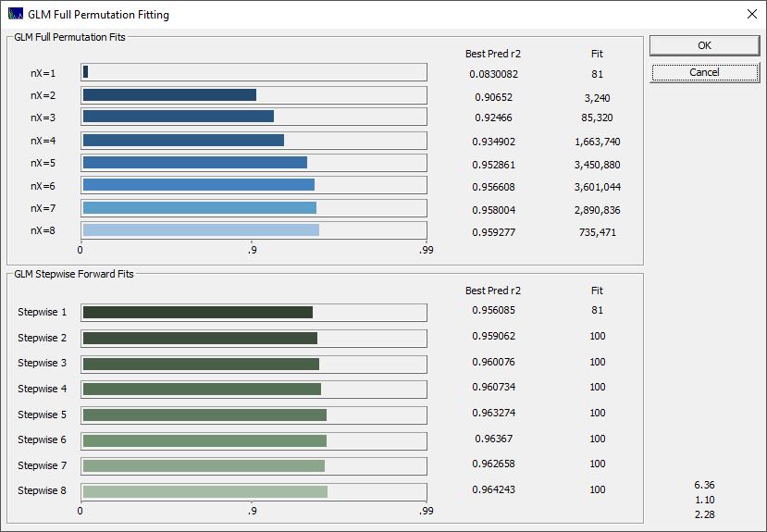
Task: Select the Stepwise 1 fit bar
Action: click(254, 313)
